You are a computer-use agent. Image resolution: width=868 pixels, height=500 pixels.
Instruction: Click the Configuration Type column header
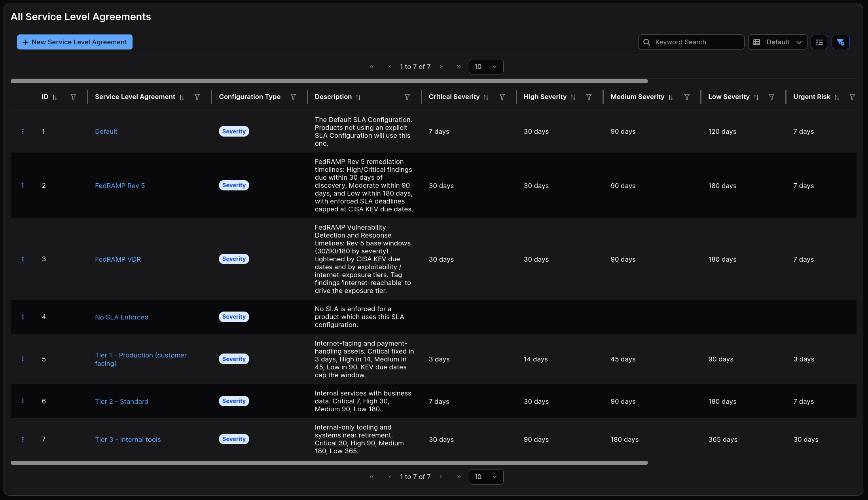click(250, 97)
